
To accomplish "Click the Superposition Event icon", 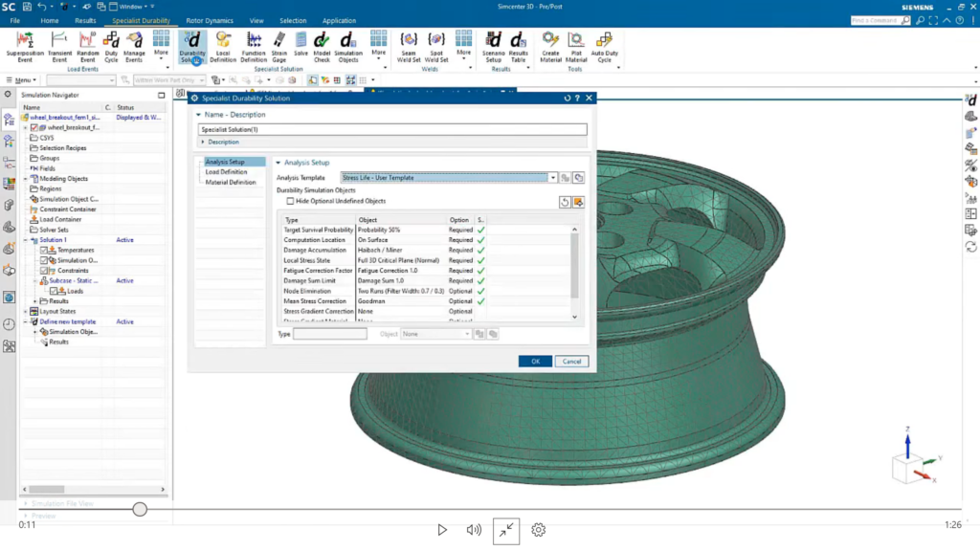I will pyautogui.click(x=25, y=44).
